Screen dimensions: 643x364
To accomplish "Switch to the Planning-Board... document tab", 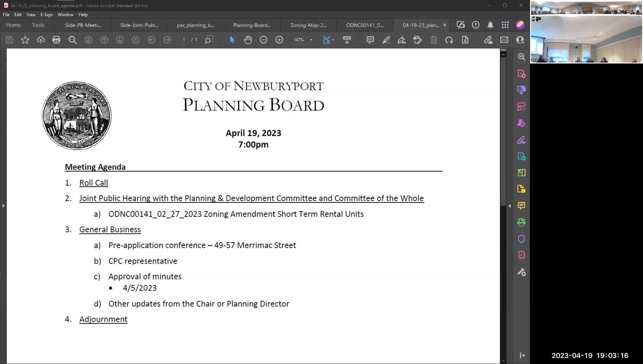I will (252, 25).
